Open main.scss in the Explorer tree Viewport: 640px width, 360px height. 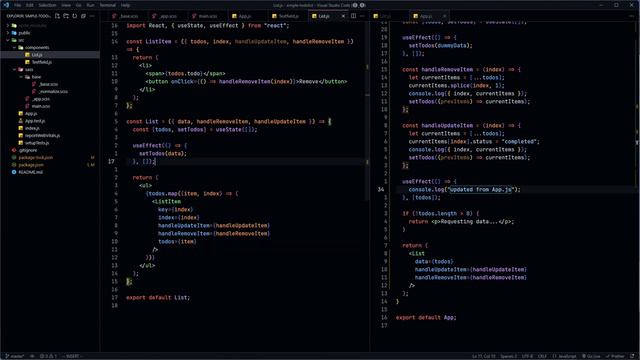pos(50,106)
